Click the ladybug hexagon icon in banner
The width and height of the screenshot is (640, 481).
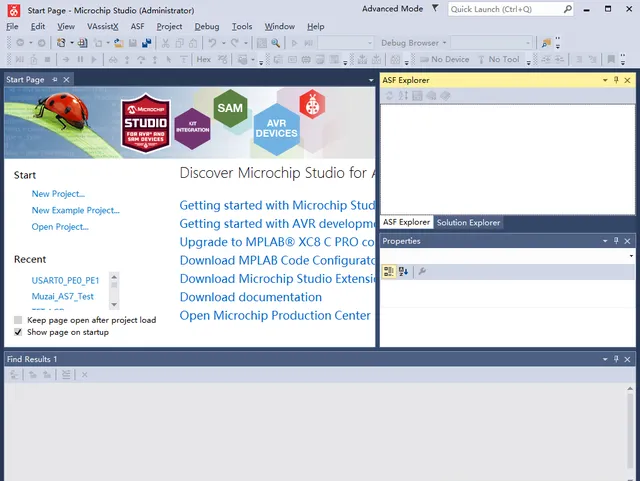click(x=312, y=105)
